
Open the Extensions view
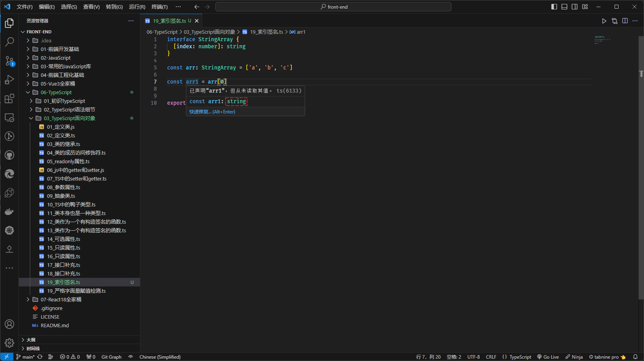point(9,98)
